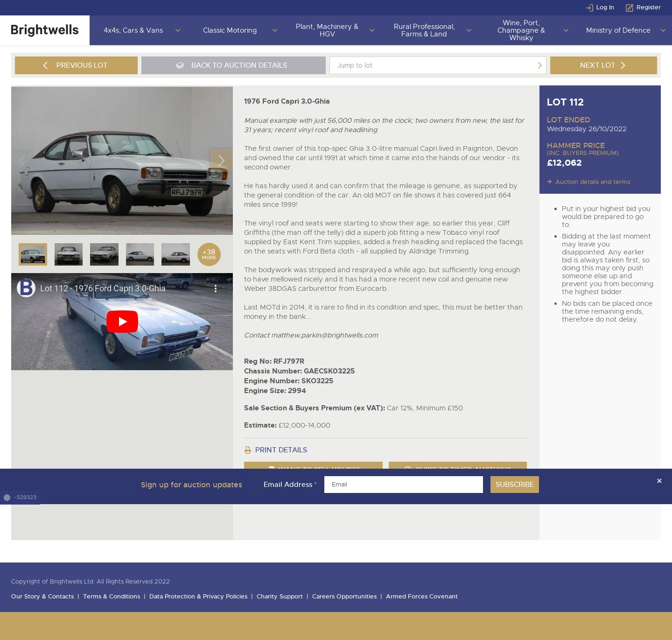The width and height of the screenshot is (672, 640).
Task: Go to the Next Lot
Action: tap(603, 65)
